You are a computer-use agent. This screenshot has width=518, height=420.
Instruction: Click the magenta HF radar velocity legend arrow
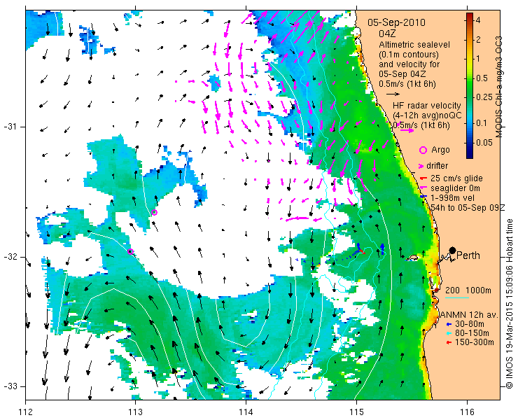[x=407, y=130]
